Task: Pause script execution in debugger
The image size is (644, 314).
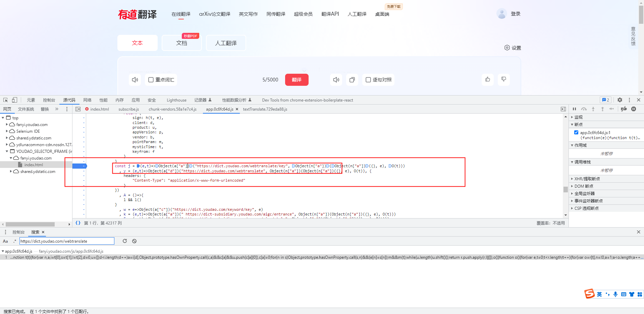Action: 574,109
